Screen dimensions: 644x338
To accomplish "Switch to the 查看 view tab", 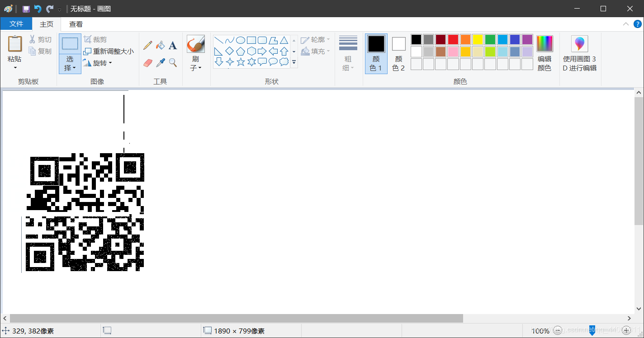I will click(x=76, y=24).
